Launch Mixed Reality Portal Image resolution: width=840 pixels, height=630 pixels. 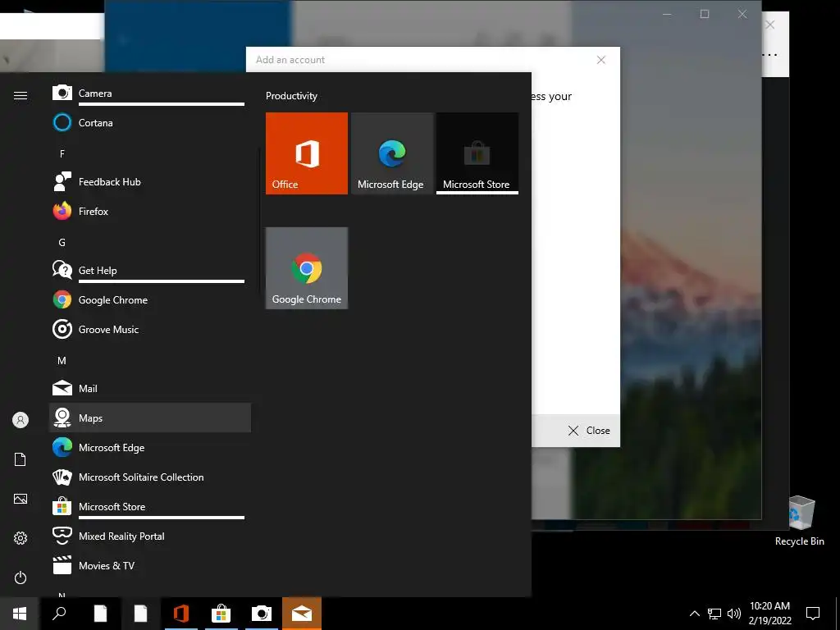[x=150, y=536]
